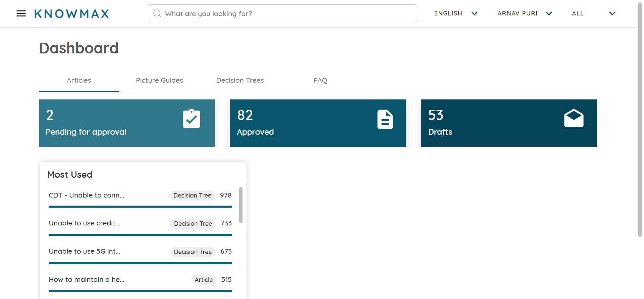Click the Knowmax logo
The width and height of the screenshot is (644, 299).
(71, 14)
